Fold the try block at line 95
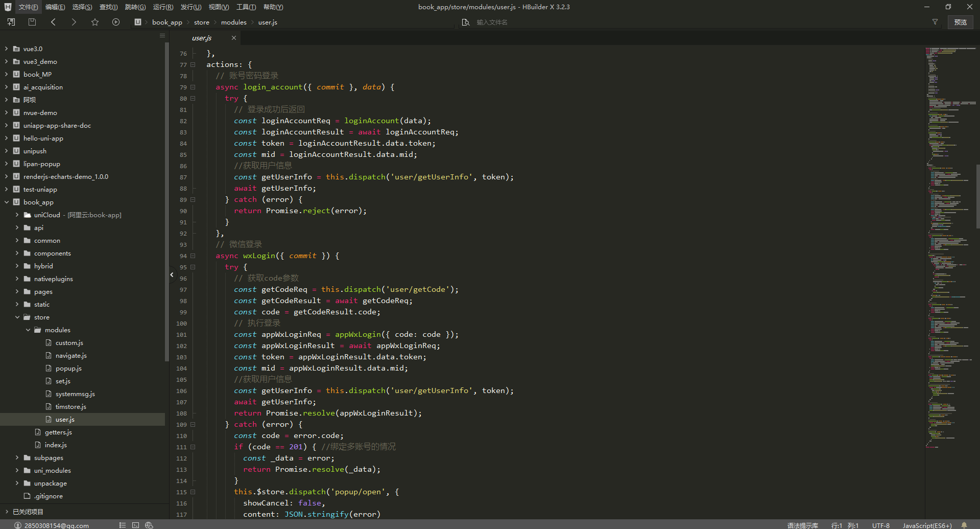The width and height of the screenshot is (980, 529). click(x=193, y=267)
